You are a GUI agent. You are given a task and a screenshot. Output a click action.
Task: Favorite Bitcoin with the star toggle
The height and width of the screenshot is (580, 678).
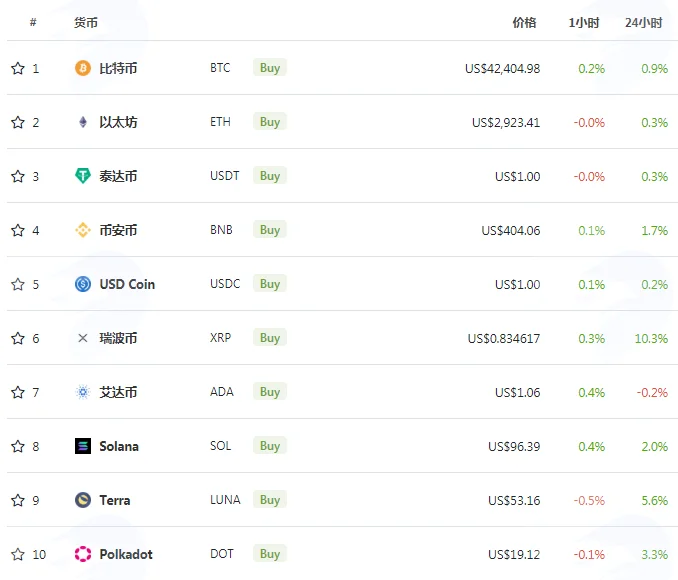coord(18,68)
